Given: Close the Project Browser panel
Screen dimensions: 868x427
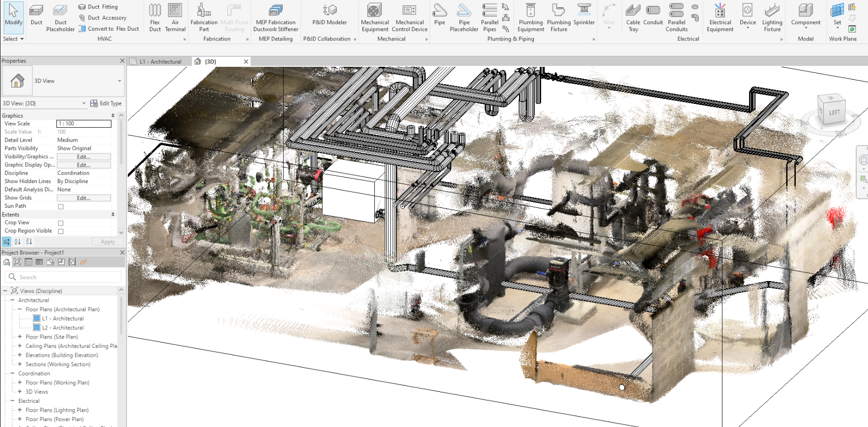Looking at the screenshot, I should point(122,252).
